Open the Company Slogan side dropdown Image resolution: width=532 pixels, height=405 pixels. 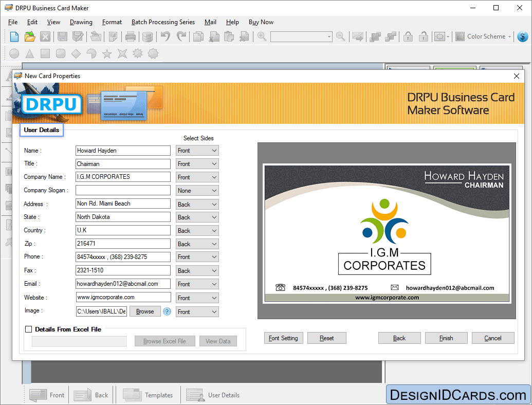coord(197,191)
